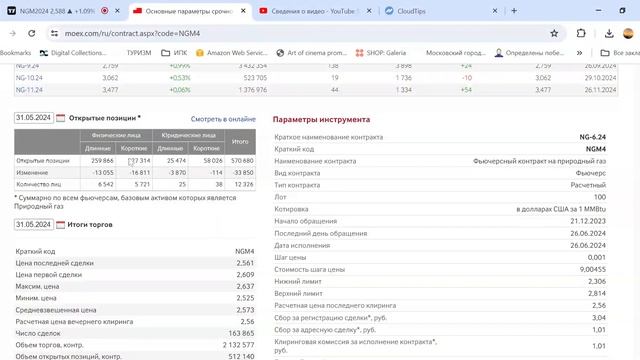Open the Digital Collections bookmark

tap(73, 53)
